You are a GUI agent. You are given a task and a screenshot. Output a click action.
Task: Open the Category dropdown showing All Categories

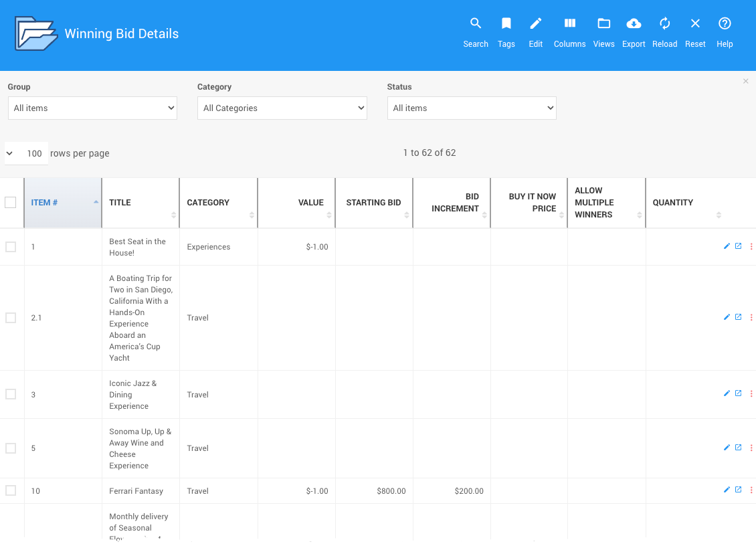pyautogui.click(x=282, y=108)
